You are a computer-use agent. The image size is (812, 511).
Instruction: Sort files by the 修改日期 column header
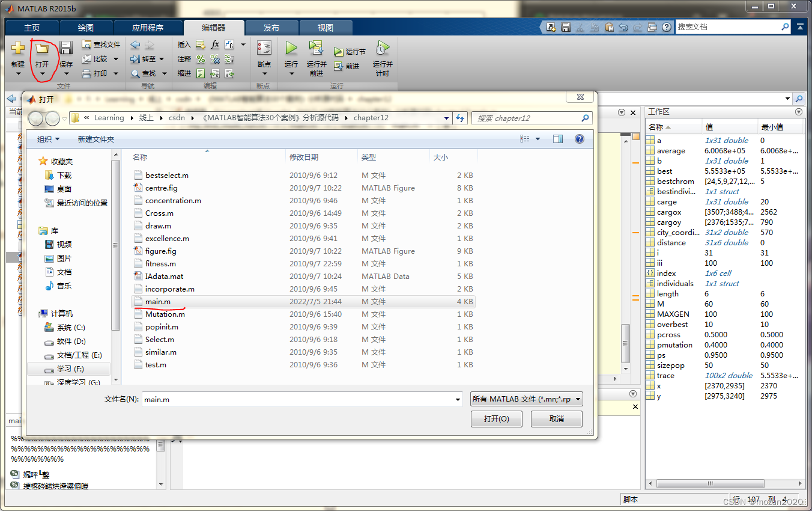tap(321, 157)
